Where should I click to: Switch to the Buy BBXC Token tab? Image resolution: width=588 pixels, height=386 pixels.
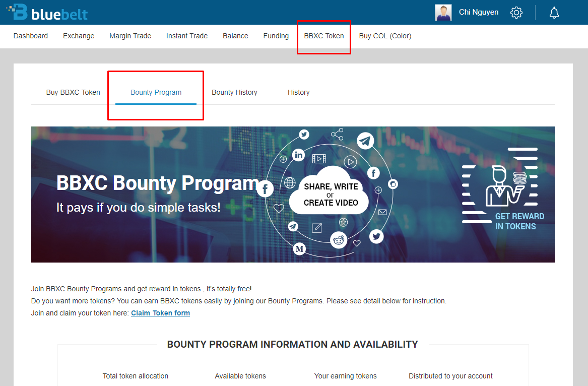(x=73, y=92)
